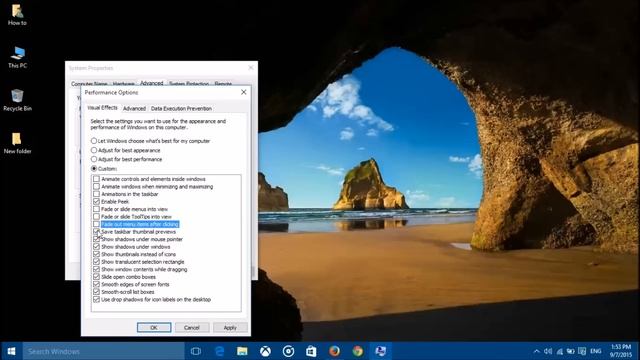
Task: Select the New folder desktop icon
Action: [x=17, y=143]
